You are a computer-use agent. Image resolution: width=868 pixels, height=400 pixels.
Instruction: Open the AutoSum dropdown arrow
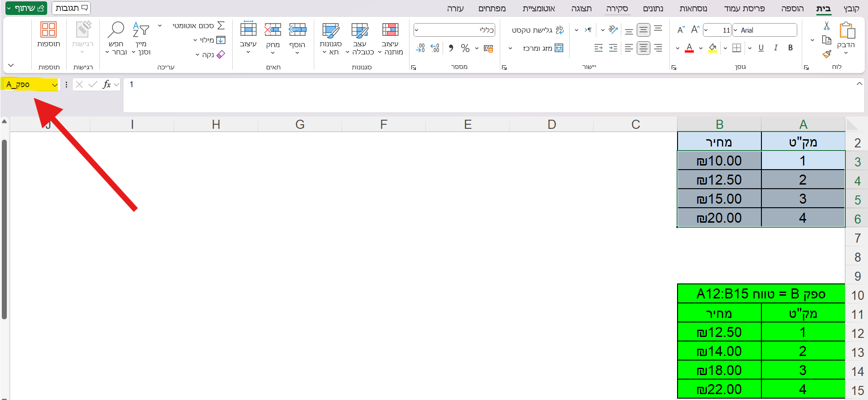[x=160, y=26]
